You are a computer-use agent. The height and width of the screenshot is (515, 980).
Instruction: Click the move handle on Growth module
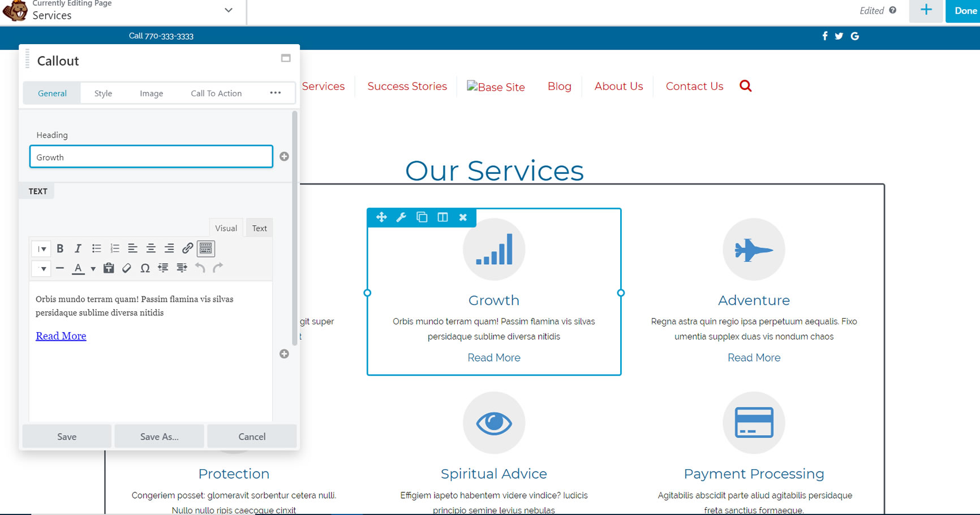tap(381, 217)
